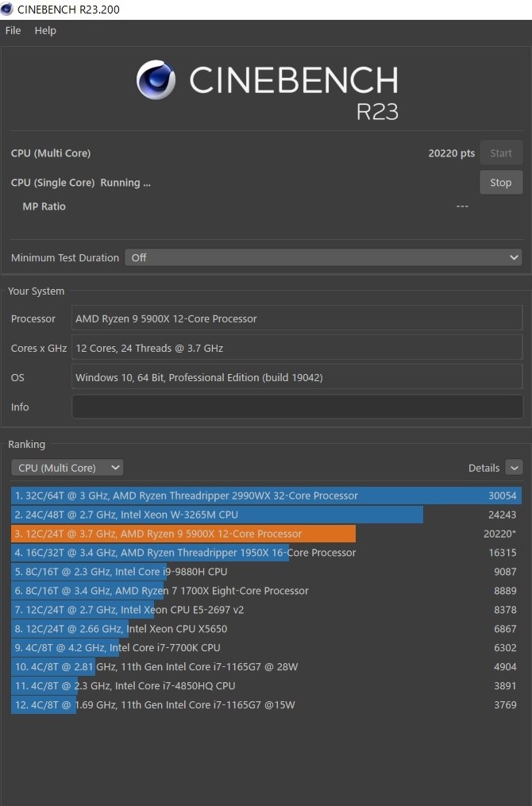Open the Minimum Test Duration dropdown
The height and width of the screenshot is (806, 532).
pos(323,257)
